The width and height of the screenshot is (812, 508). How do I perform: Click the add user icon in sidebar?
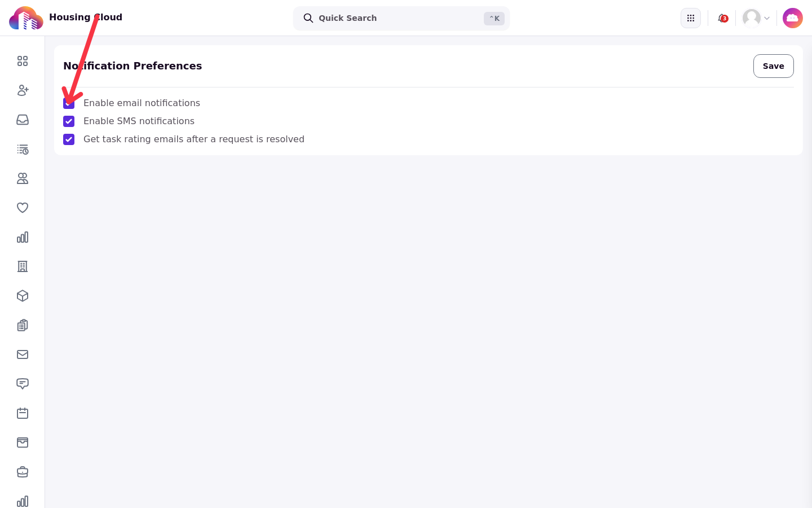(x=23, y=90)
